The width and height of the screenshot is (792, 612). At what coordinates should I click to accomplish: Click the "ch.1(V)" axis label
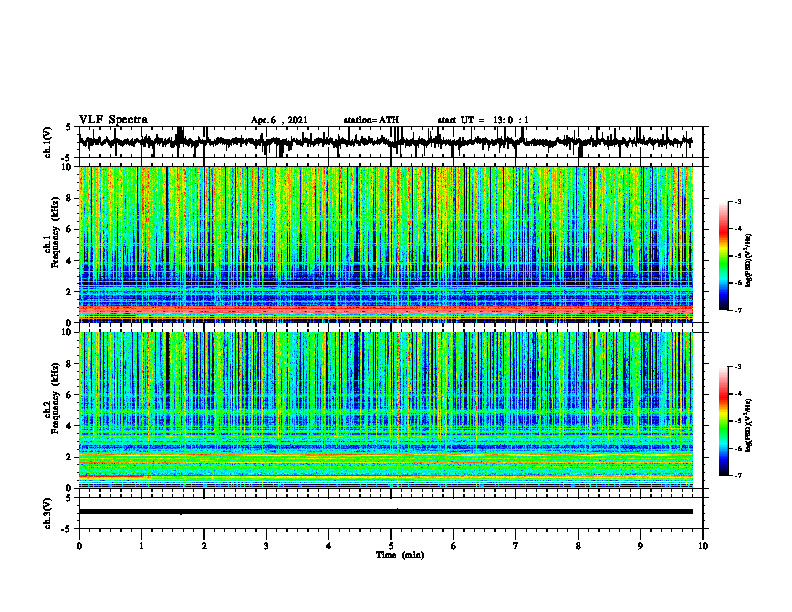click(x=47, y=141)
